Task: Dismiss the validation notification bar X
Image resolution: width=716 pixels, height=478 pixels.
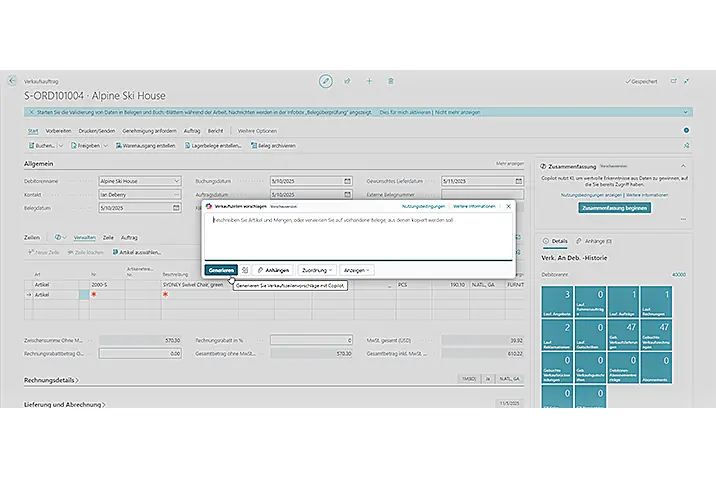Action: coord(31,112)
